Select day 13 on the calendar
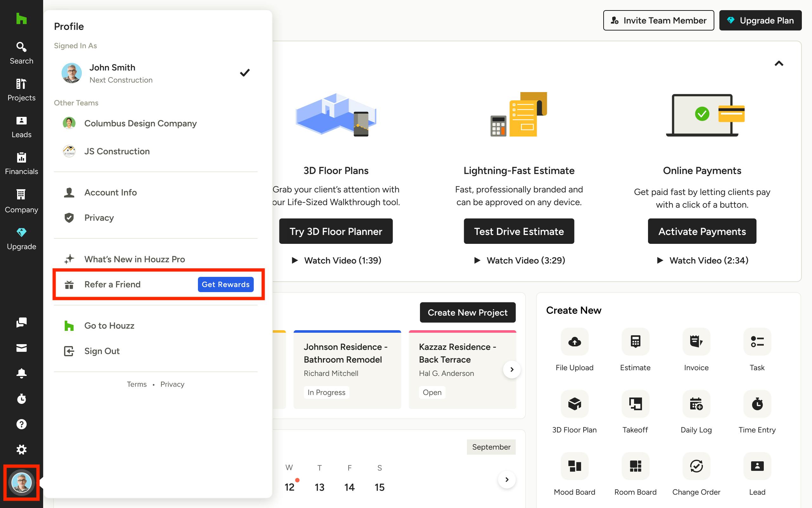The image size is (812, 508). pos(319,487)
